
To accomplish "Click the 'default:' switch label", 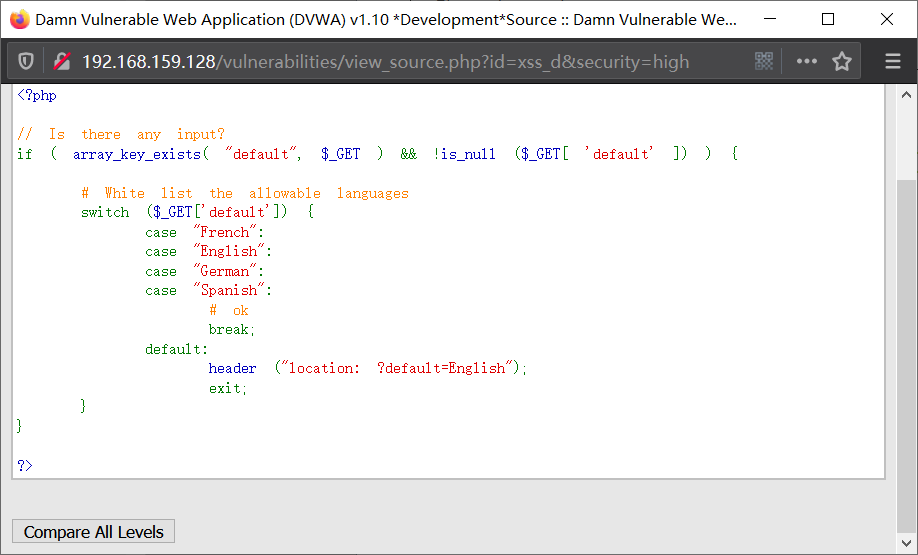I will click(x=176, y=350).
